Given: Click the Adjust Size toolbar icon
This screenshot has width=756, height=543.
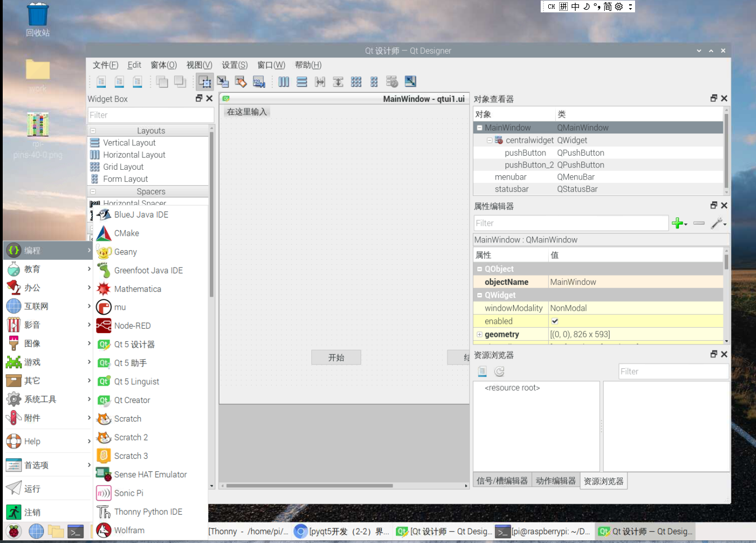Looking at the screenshot, I should click(411, 81).
